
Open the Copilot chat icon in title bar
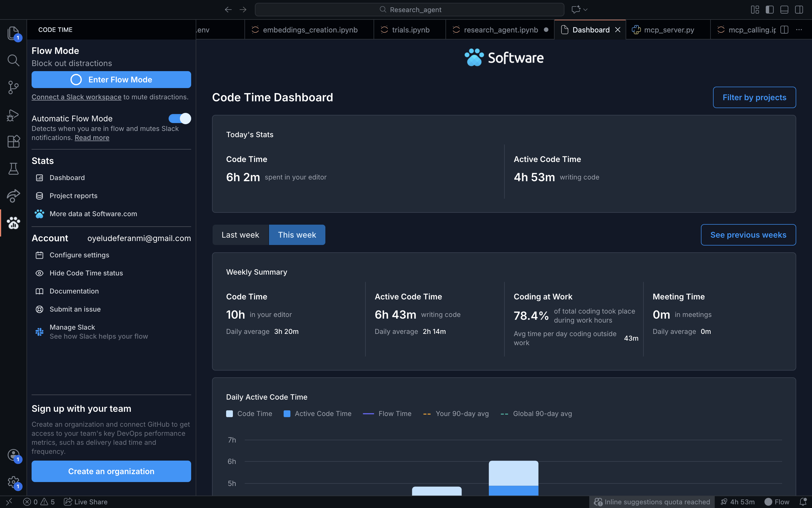click(576, 9)
